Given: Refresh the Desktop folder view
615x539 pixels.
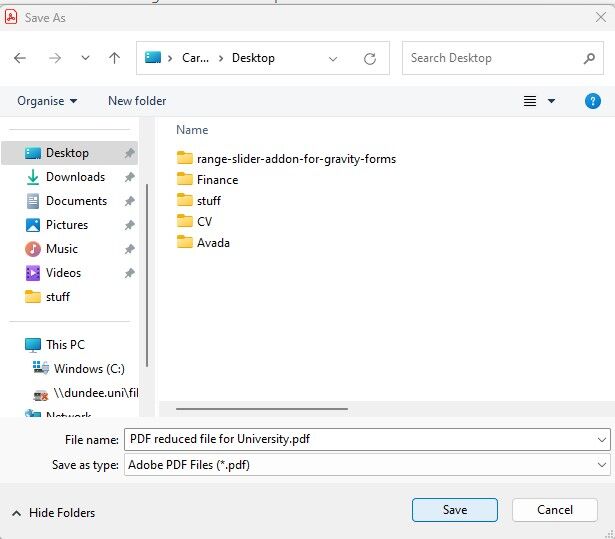Looking at the screenshot, I should tap(369, 59).
